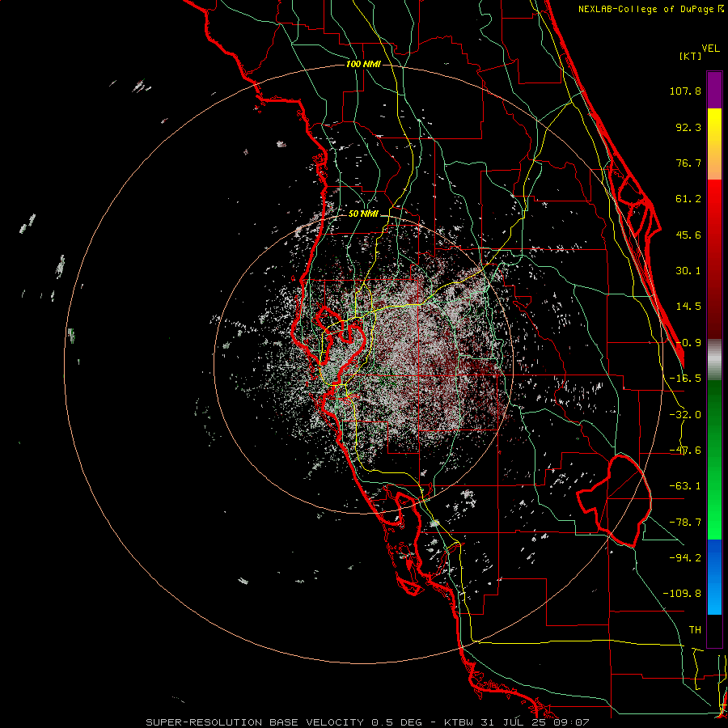Pick the gray near-zero segment of the color bar

pos(714,360)
